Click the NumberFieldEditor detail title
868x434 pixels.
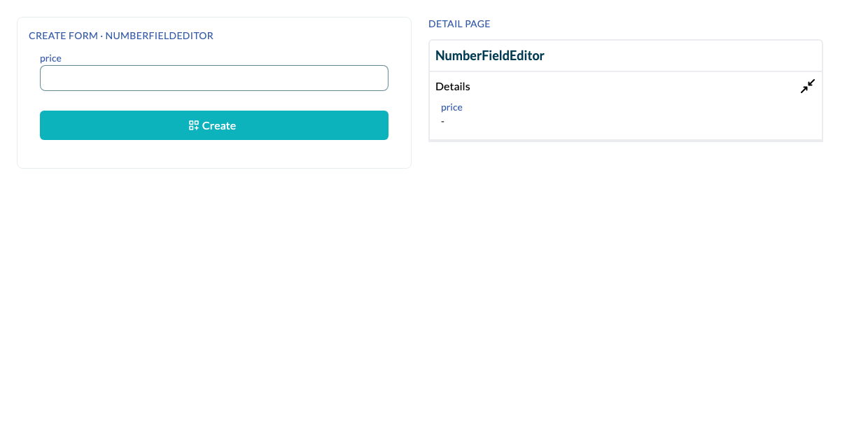click(x=490, y=55)
